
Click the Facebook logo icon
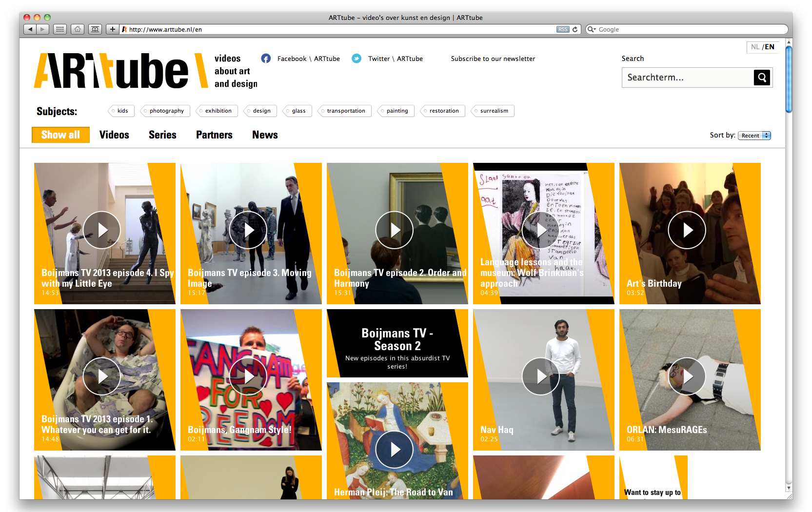266,59
